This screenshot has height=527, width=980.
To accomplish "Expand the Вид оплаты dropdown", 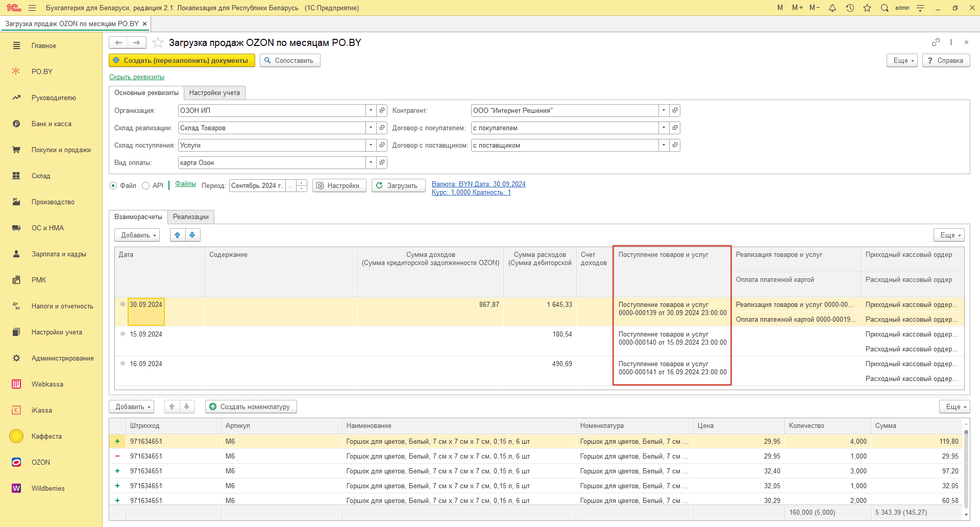I will tap(371, 162).
